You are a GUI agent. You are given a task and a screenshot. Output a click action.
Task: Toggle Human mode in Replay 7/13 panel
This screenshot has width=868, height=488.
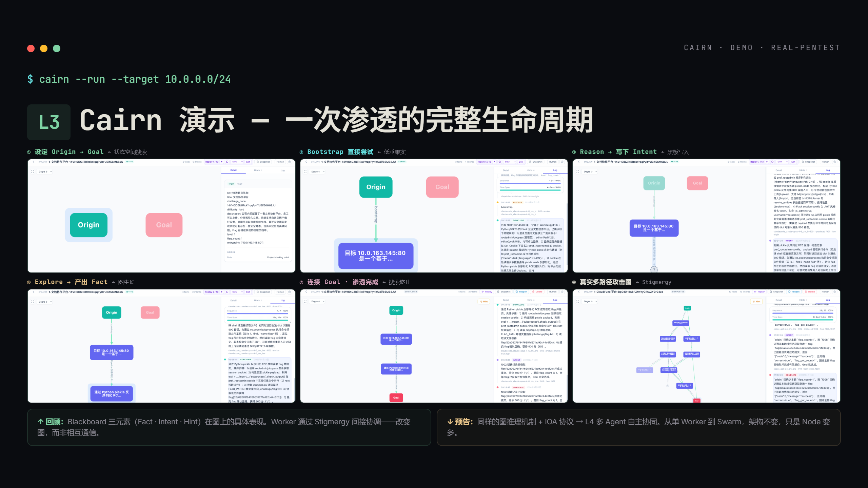tap(825, 162)
